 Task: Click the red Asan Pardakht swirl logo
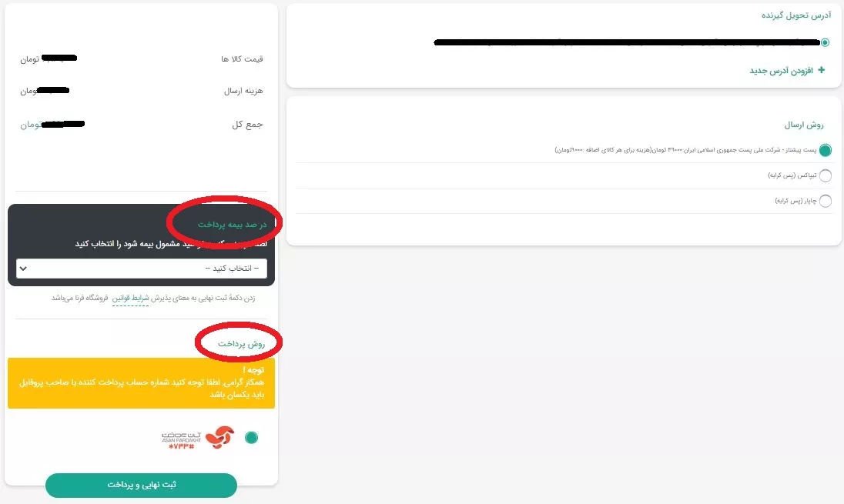tap(219, 437)
